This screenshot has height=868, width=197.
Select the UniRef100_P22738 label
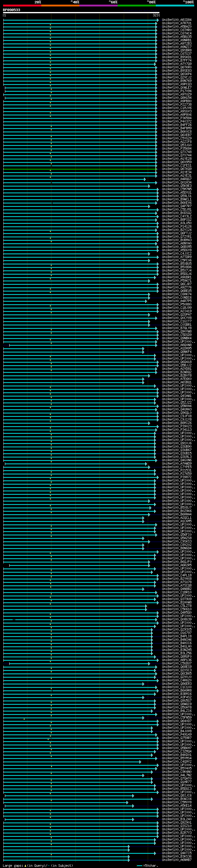[x=177, y=104]
